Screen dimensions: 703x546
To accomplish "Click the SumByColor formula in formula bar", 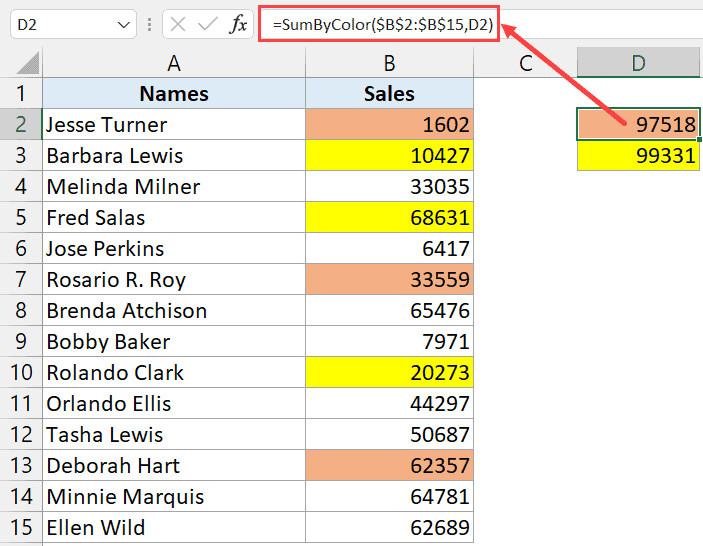I will click(382, 24).
